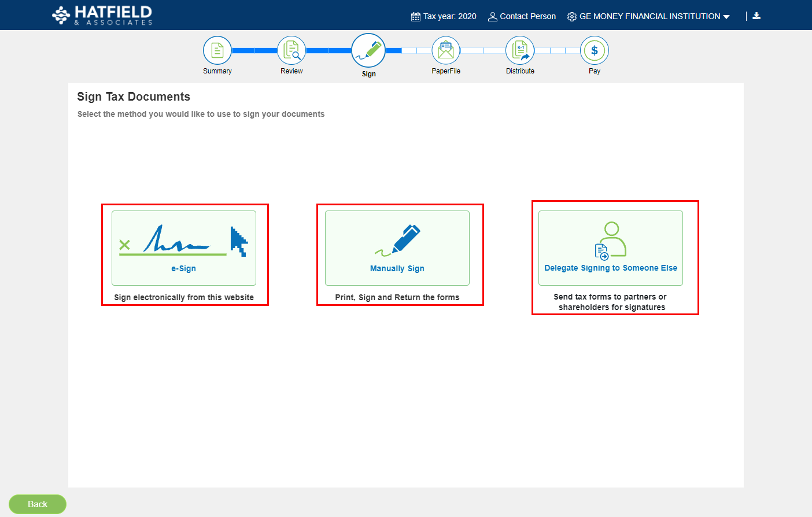
Task: Click the Tax year: 2020 label
Action: click(x=450, y=17)
